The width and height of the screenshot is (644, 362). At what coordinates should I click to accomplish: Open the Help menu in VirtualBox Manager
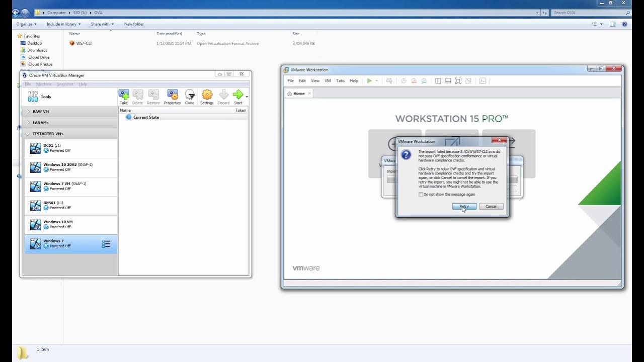[x=83, y=84]
